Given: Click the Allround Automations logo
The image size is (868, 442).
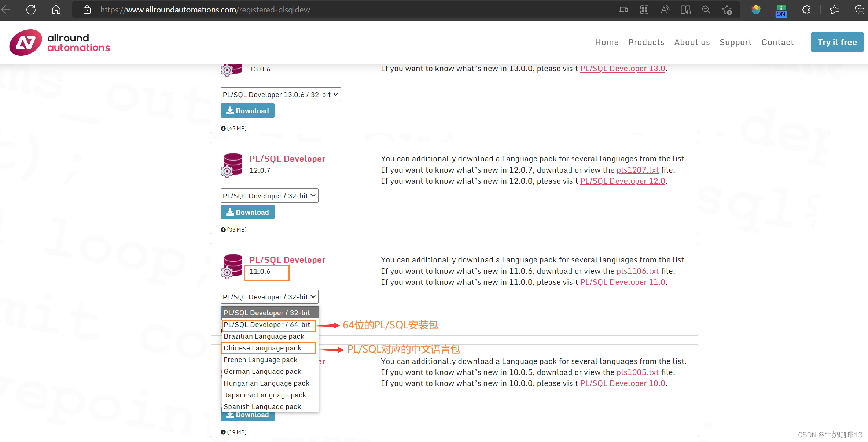Looking at the screenshot, I should 60,43.
